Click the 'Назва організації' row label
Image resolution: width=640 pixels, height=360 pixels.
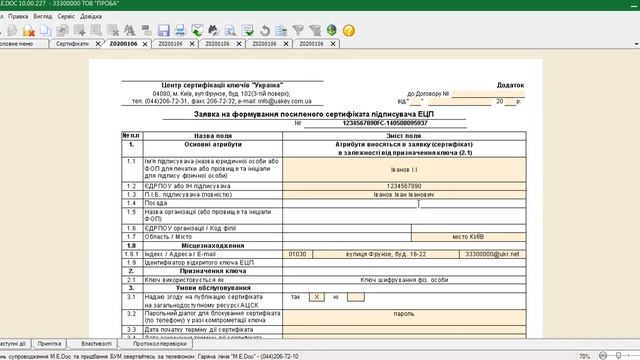point(208,216)
